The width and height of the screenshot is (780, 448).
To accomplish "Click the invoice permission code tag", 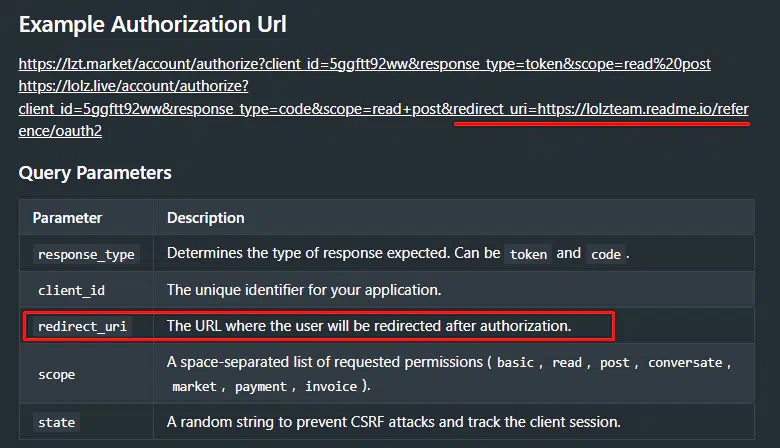I will [330, 386].
